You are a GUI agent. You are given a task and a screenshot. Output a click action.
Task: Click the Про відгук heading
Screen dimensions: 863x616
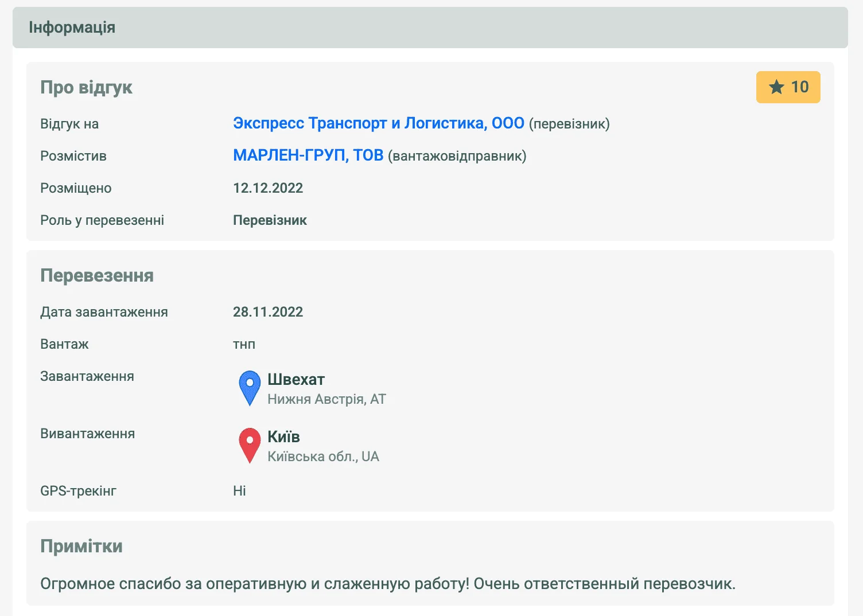click(x=86, y=87)
